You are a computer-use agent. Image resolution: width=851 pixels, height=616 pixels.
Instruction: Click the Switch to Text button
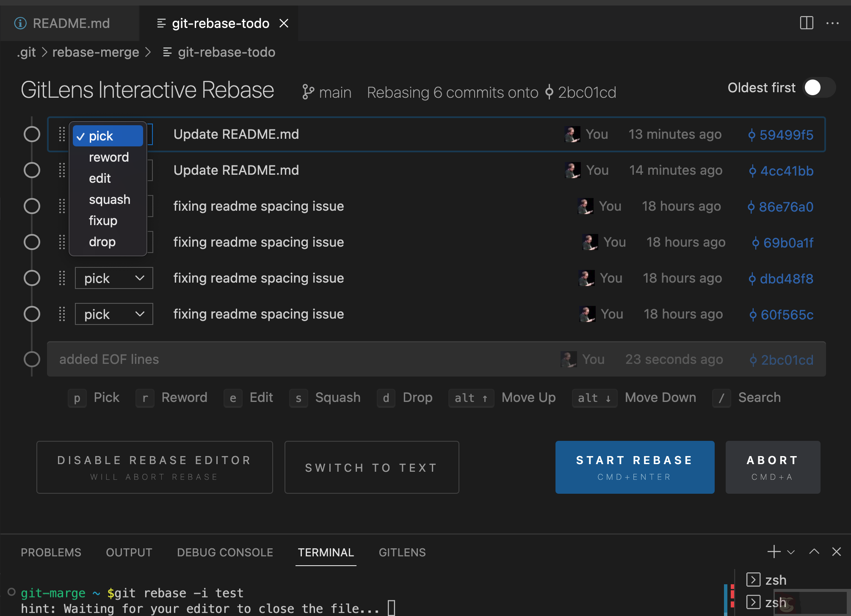(371, 467)
